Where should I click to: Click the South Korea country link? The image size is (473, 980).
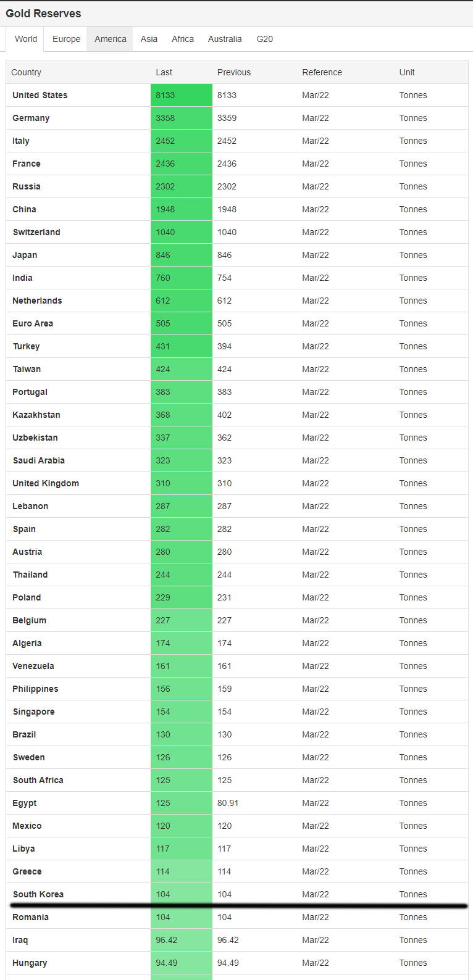(x=38, y=894)
